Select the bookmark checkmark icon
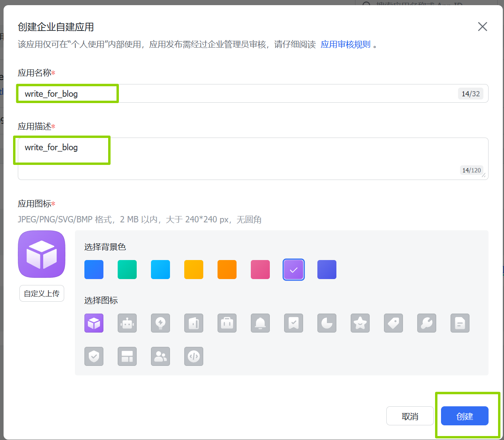Viewport: 504px width, 440px height. coord(294,323)
